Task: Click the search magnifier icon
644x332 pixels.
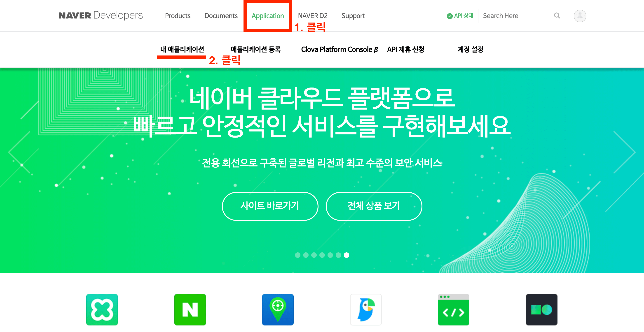Action: [557, 16]
